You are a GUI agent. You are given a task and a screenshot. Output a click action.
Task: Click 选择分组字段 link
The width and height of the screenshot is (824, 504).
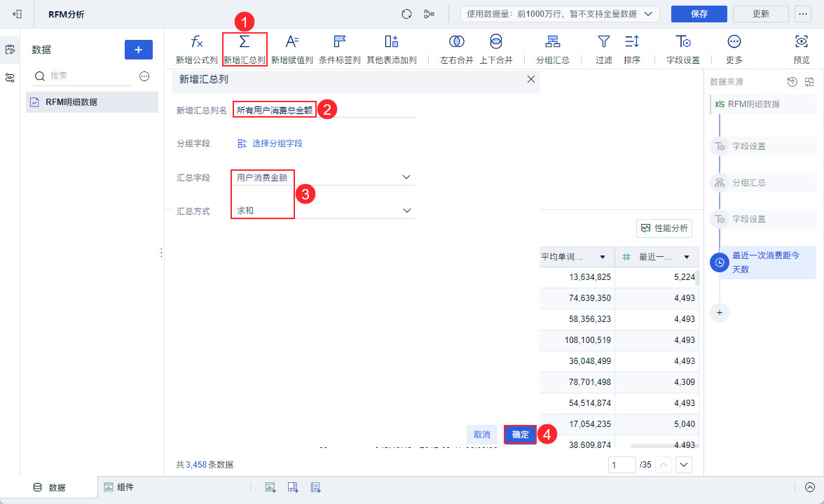coord(270,143)
